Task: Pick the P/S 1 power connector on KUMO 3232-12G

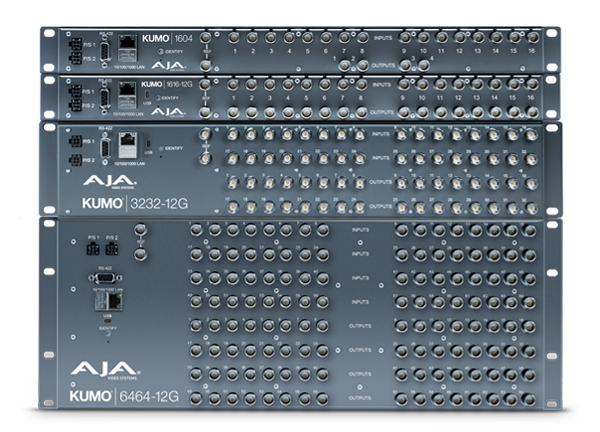Action: point(76,141)
